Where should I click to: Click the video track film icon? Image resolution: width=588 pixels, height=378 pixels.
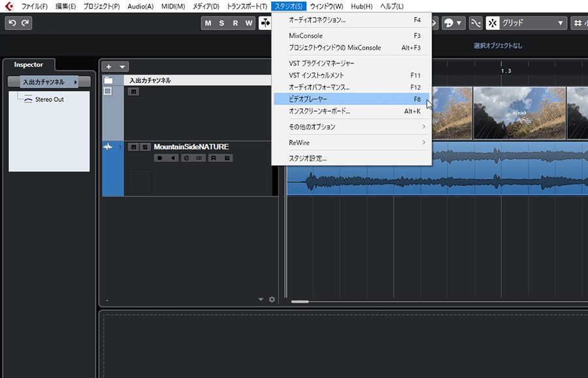[108, 91]
